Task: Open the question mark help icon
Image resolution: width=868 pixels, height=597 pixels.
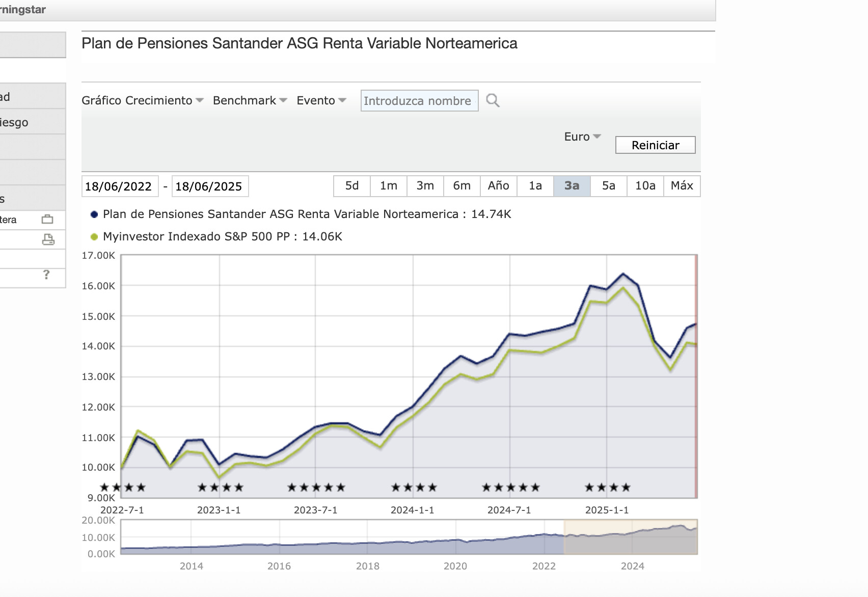Action: (x=46, y=275)
